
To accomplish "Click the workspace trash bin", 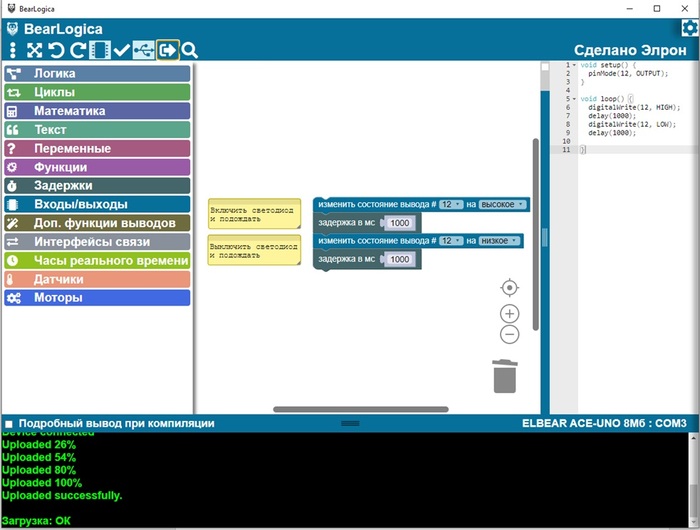I will (505, 376).
